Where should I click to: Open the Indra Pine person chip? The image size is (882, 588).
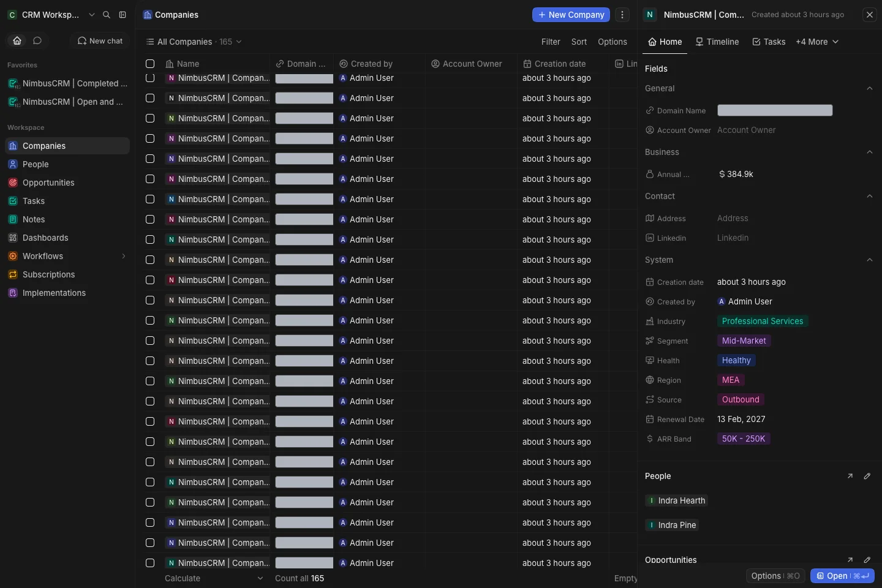click(x=672, y=525)
